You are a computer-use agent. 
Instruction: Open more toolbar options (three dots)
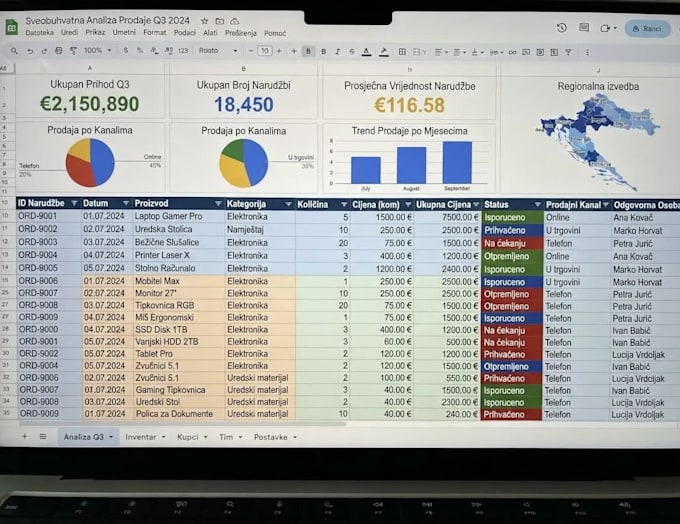pos(587,52)
